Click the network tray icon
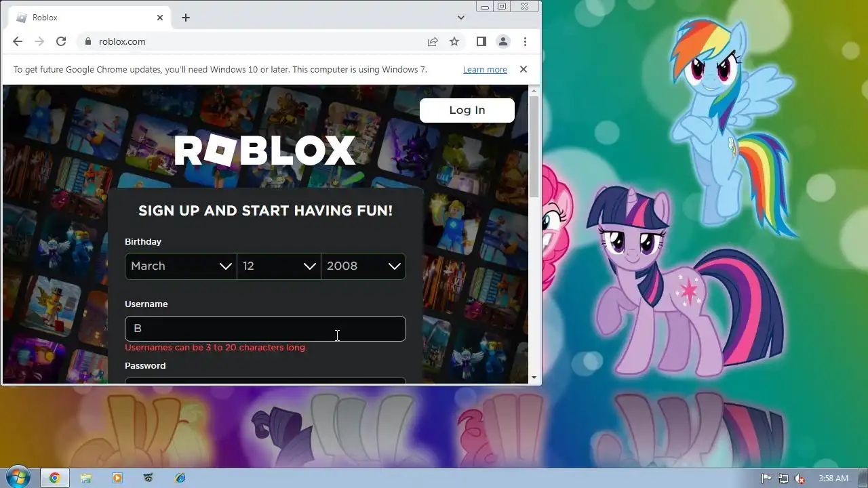 pos(783,479)
